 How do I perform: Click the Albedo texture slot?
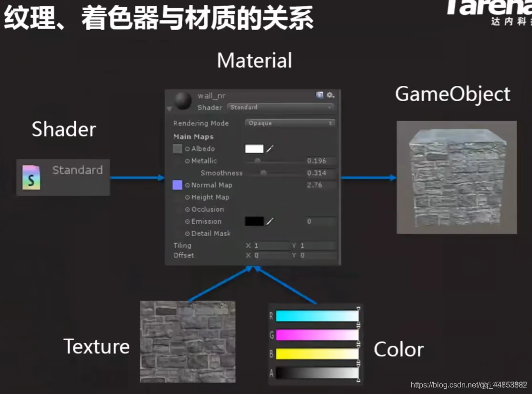tap(177, 148)
